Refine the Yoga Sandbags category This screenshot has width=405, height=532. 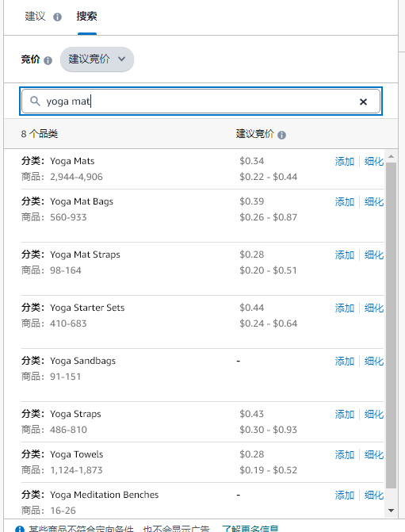374,361
